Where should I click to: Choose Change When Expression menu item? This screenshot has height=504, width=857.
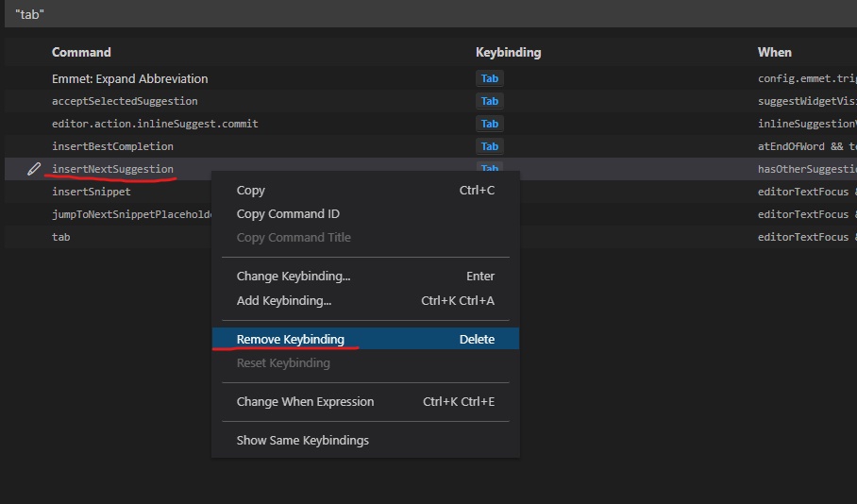point(365,402)
